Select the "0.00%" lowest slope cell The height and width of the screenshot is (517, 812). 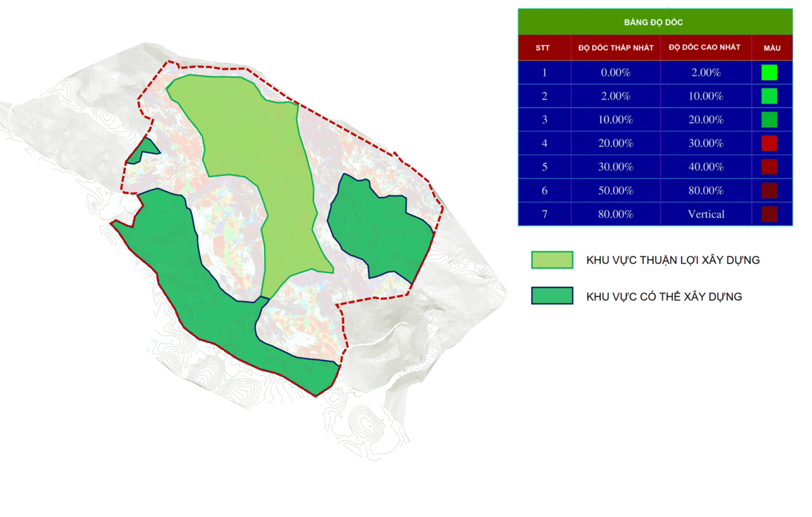click(x=615, y=72)
